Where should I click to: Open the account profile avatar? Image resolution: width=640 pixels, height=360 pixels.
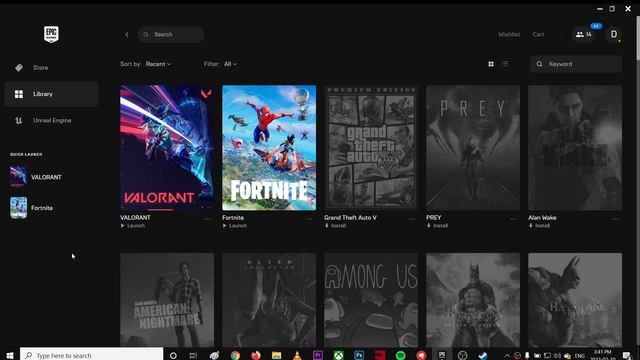[x=613, y=35]
